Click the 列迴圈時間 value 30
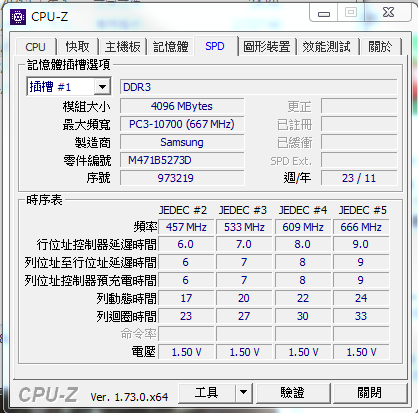This screenshot has height=419, width=419. (303, 316)
